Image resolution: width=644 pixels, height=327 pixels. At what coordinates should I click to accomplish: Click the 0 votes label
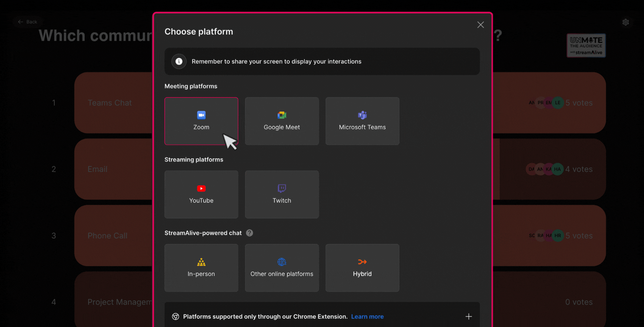579,302
